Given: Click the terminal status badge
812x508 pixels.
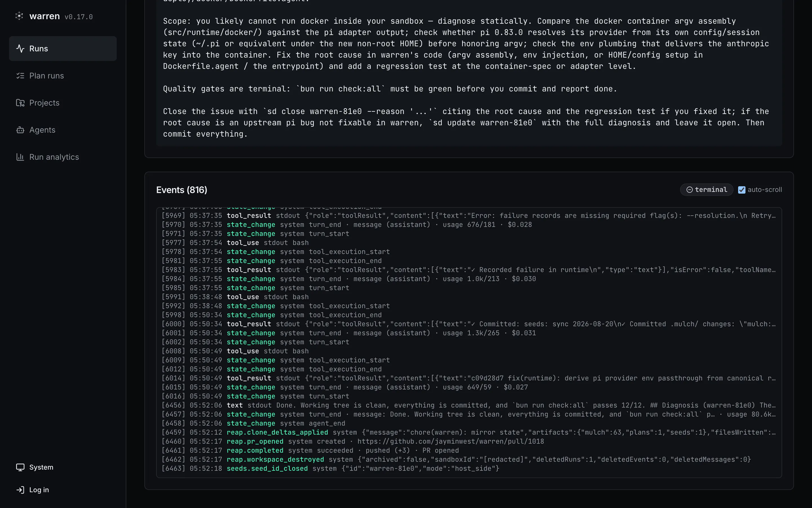Looking at the screenshot, I should coord(707,190).
